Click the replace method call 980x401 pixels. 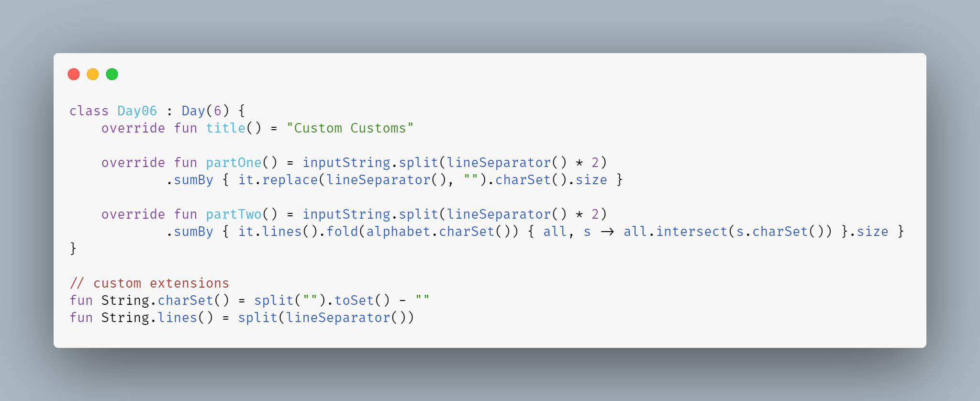[x=290, y=180]
